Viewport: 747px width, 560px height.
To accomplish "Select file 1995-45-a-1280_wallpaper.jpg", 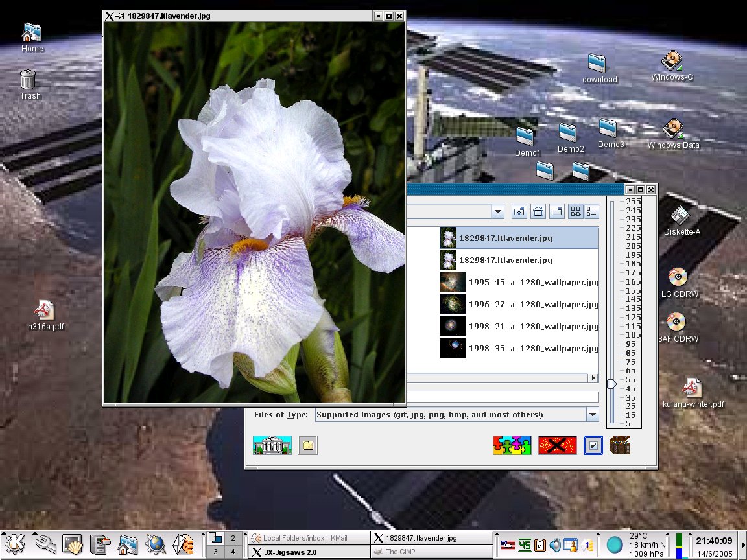I will tap(519, 282).
